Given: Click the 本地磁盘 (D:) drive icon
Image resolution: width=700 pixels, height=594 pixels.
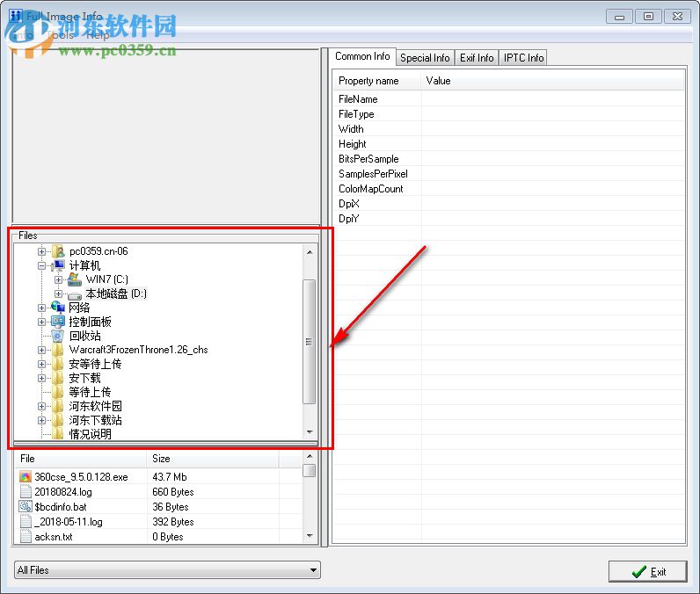Looking at the screenshot, I should pyautogui.click(x=75, y=294).
